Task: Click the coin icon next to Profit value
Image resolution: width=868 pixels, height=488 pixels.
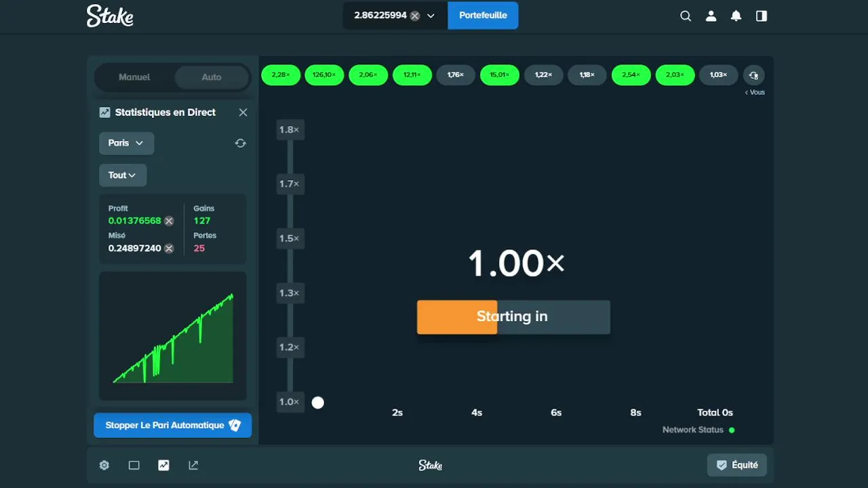Action: [169, 221]
